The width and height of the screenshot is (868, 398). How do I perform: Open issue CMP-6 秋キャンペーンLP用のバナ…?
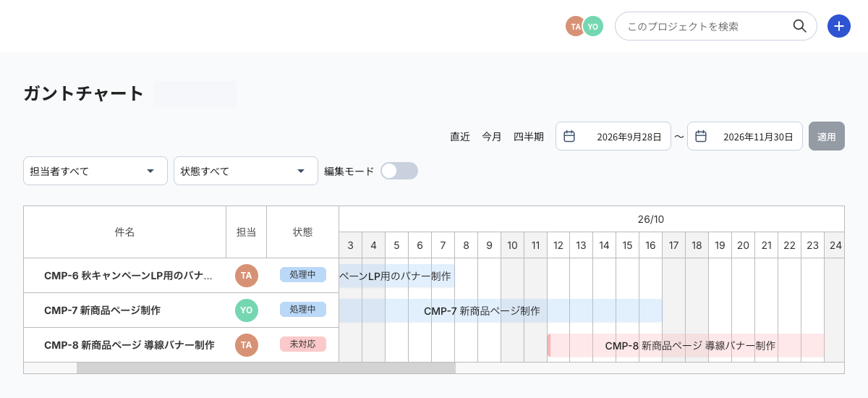[x=129, y=276]
